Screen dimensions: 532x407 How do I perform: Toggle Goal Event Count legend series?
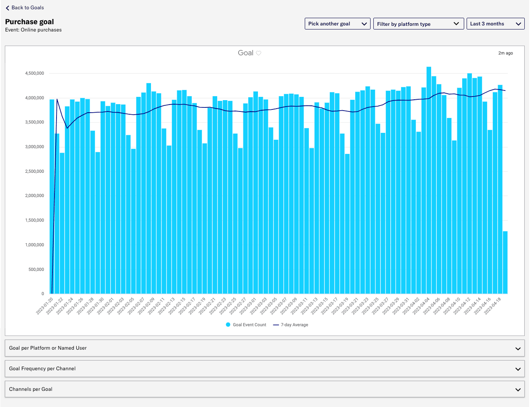coord(249,325)
